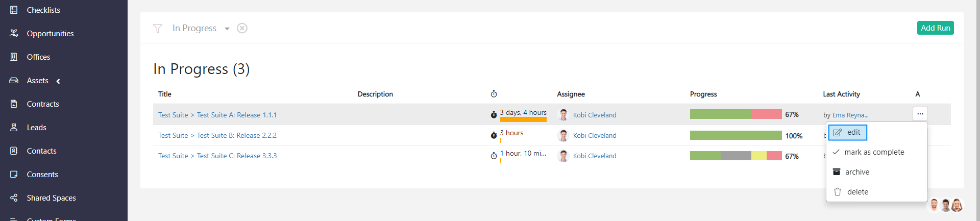The height and width of the screenshot is (221, 980).
Task: Open Opportunities in the sidebar
Action: click(x=50, y=34)
